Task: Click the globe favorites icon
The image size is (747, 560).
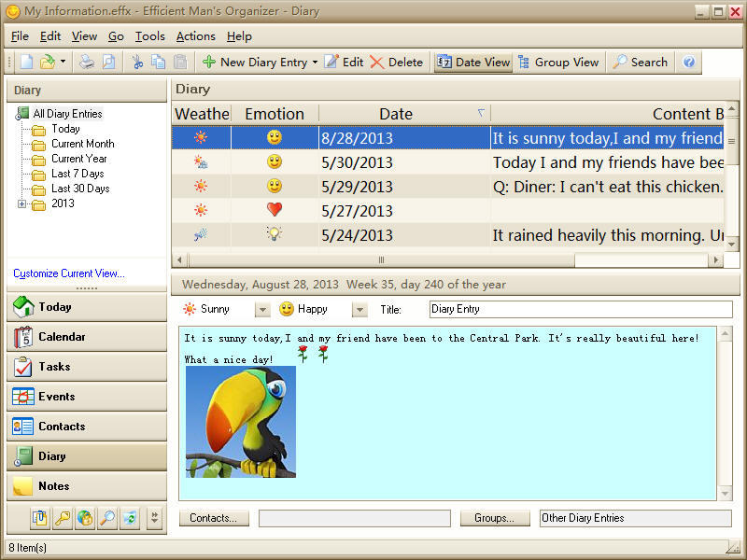Action: click(85, 518)
